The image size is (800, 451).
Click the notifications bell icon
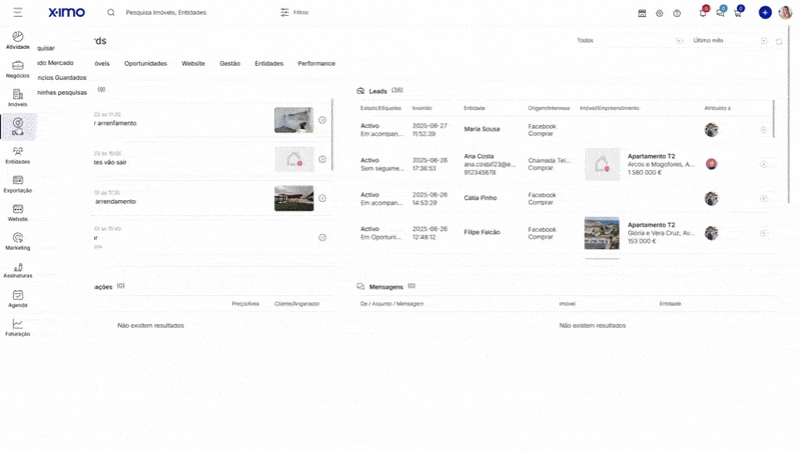(703, 13)
